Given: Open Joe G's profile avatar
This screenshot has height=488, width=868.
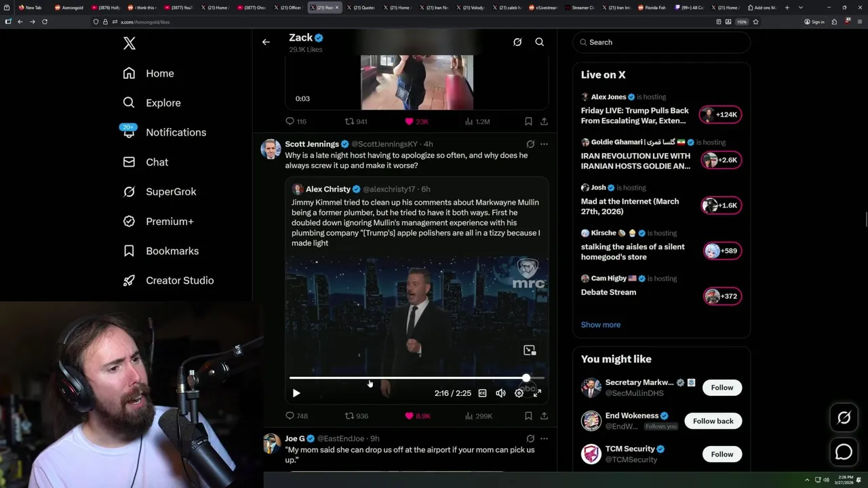Looking at the screenshot, I should 271,444.
